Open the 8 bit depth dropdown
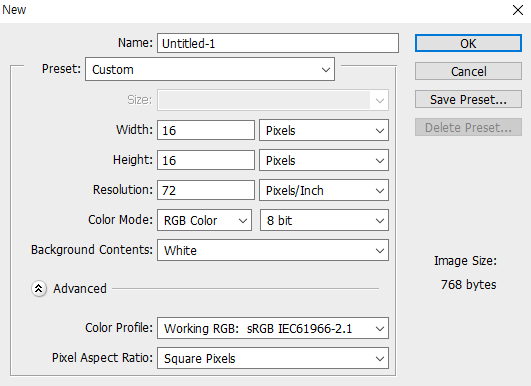The width and height of the screenshot is (531, 386). point(324,220)
